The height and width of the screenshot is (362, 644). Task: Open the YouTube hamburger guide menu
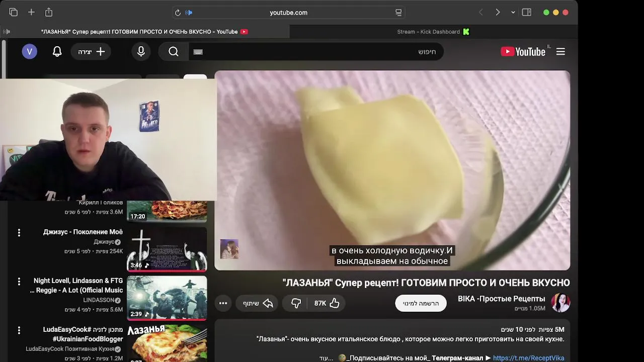[560, 52]
